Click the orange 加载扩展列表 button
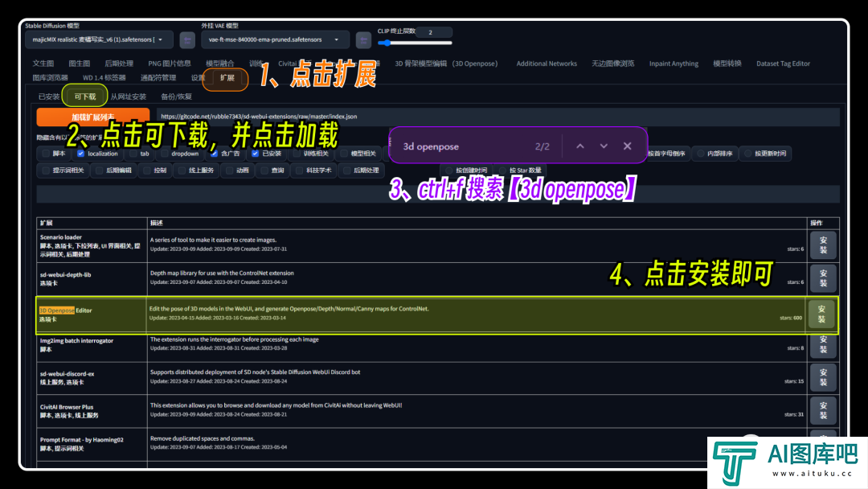 click(x=93, y=117)
